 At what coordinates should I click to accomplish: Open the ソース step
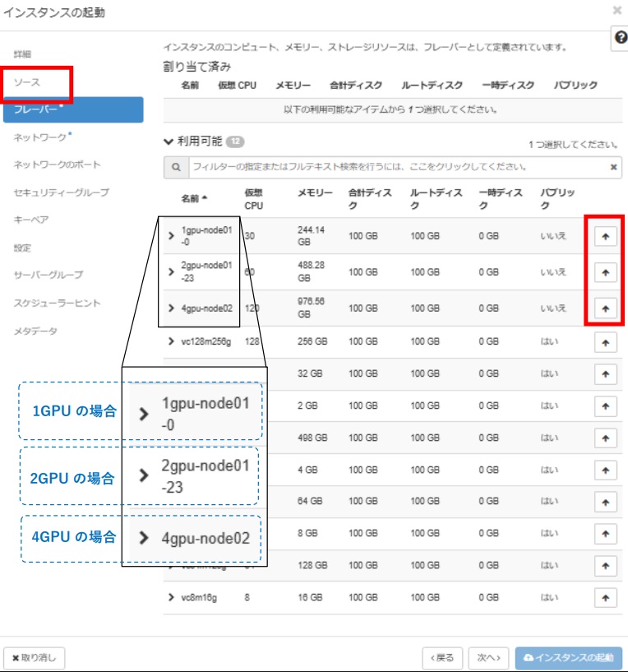tap(26, 82)
